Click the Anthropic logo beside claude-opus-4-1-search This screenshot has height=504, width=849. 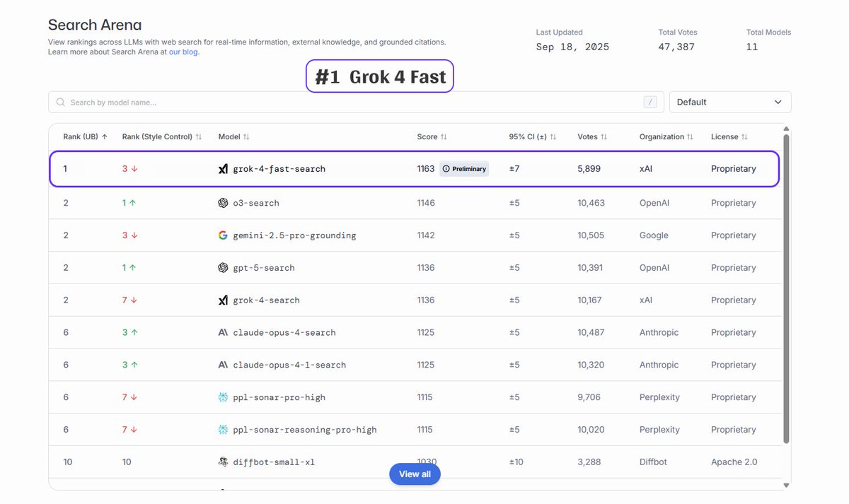click(x=223, y=365)
